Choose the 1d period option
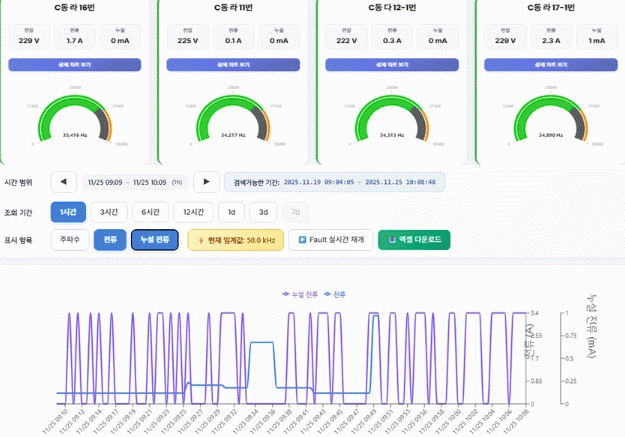The image size is (625, 437). (231, 211)
